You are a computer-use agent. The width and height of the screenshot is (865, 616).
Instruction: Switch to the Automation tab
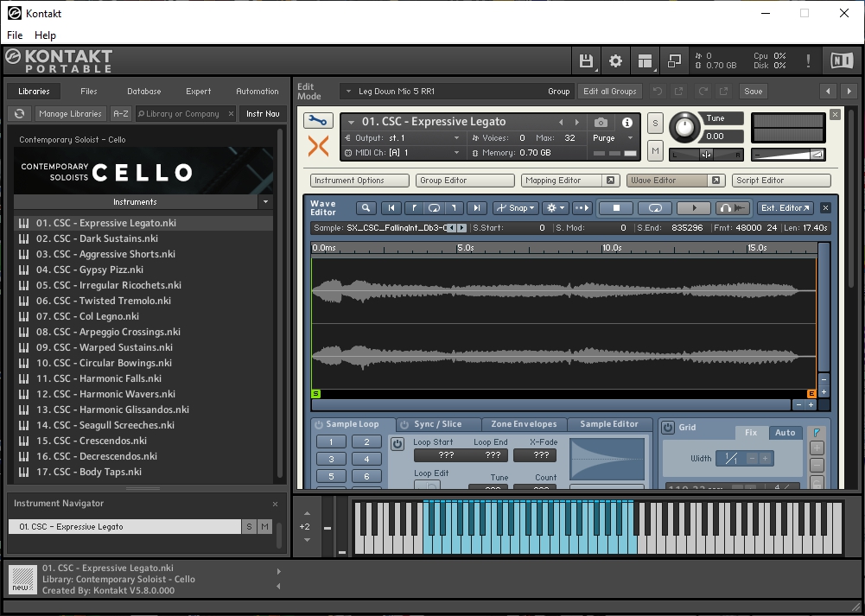pos(257,91)
